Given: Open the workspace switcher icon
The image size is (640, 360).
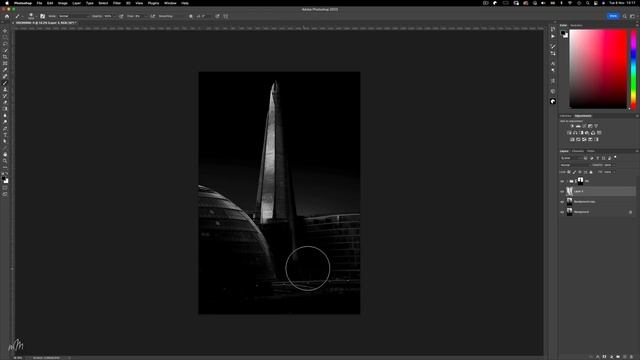Looking at the screenshot, I should 632,16.
